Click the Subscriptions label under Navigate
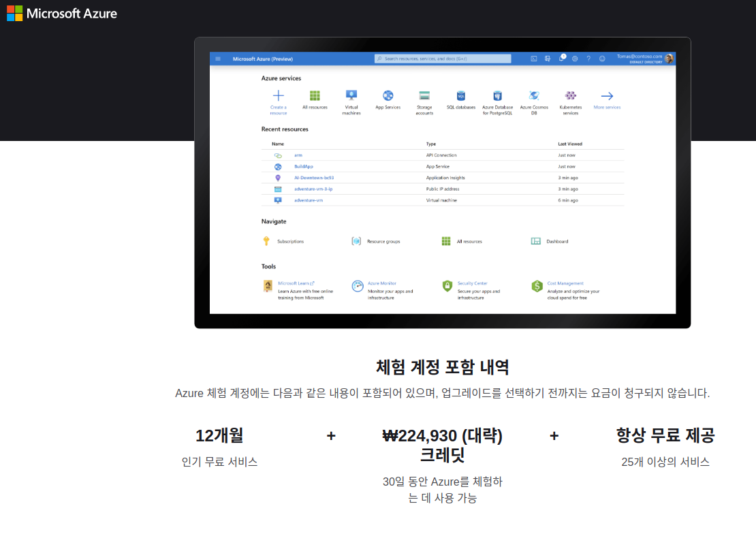 (x=290, y=241)
